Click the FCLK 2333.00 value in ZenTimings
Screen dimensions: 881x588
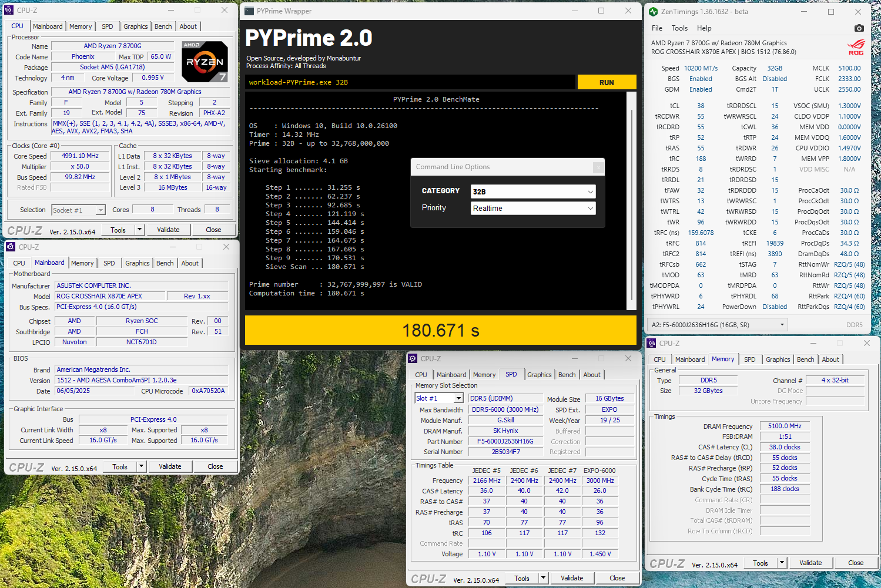[x=849, y=79]
